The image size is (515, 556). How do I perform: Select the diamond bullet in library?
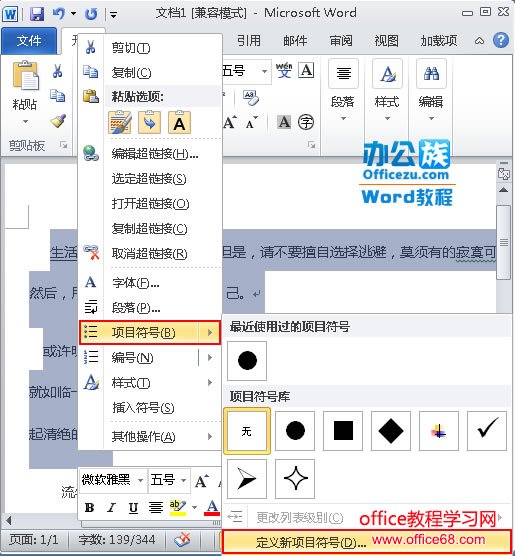coord(391,431)
